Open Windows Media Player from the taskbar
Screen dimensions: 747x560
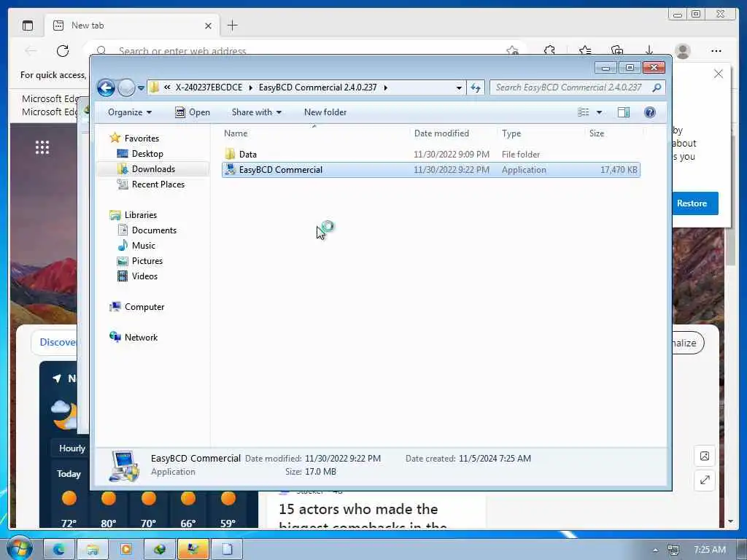125,550
